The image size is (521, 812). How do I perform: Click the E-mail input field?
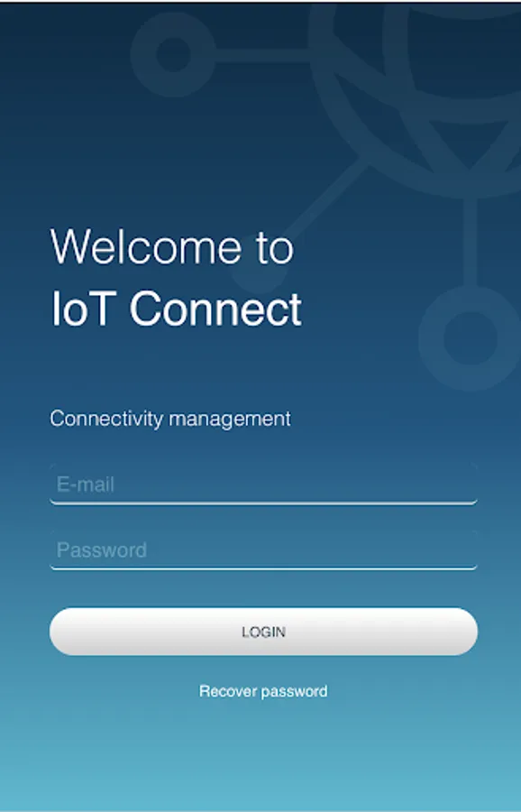[263, 484]
